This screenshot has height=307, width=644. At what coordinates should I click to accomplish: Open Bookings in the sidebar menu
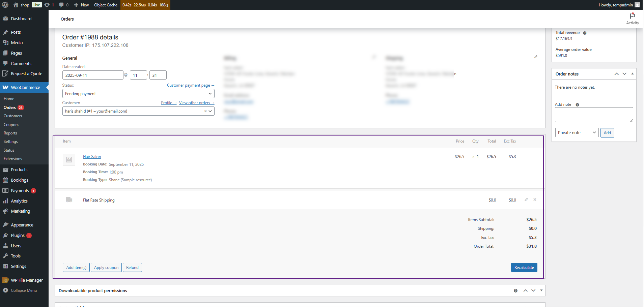(20, 180)
